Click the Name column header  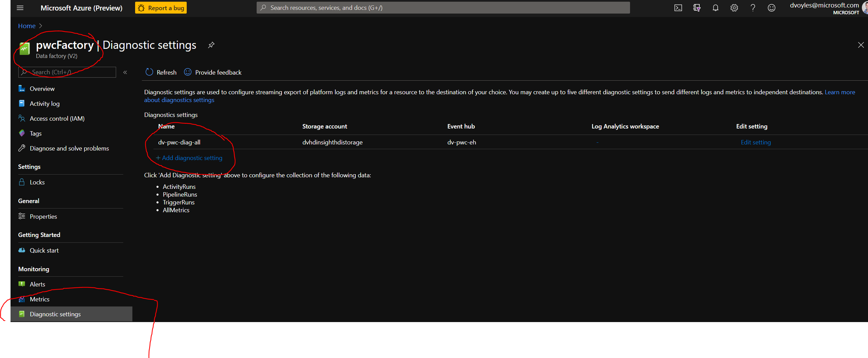[166, 126]
